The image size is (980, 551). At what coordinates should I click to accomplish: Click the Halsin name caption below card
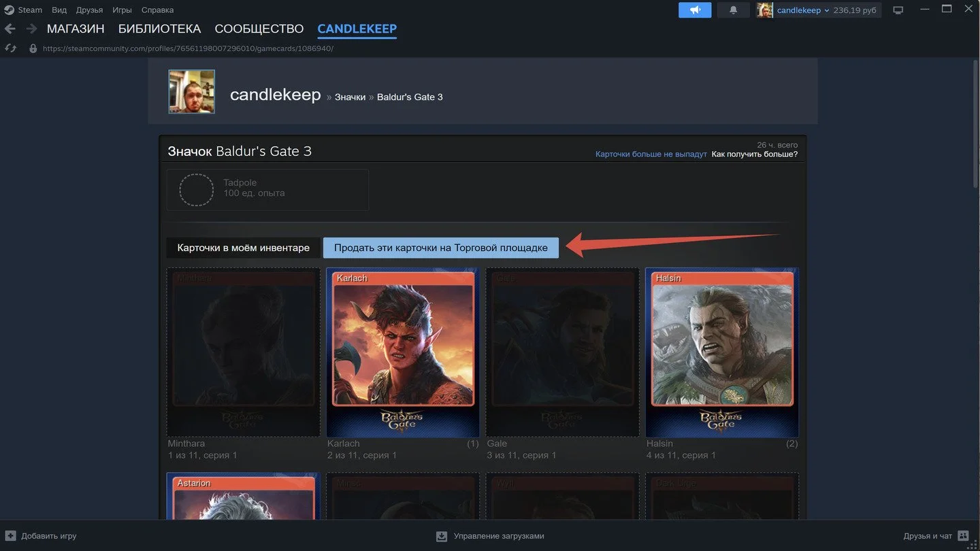659,444
